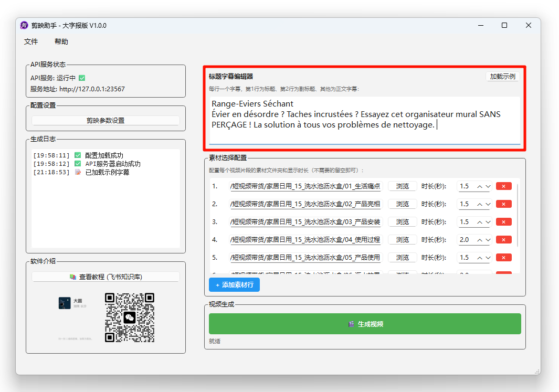
Task: Click the 大圆 author avatar icon
Action: [x=65, y=303]
